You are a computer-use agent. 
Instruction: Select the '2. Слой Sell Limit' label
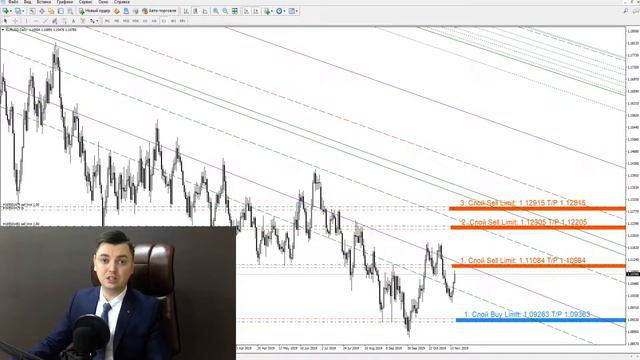click(x=524, y=222)
